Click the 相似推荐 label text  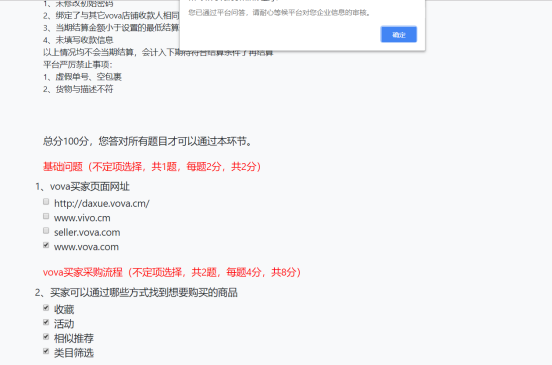pos(74,339)
